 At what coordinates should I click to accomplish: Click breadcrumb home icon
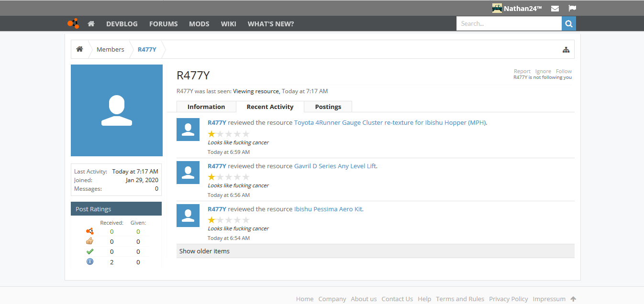[79, 49]
